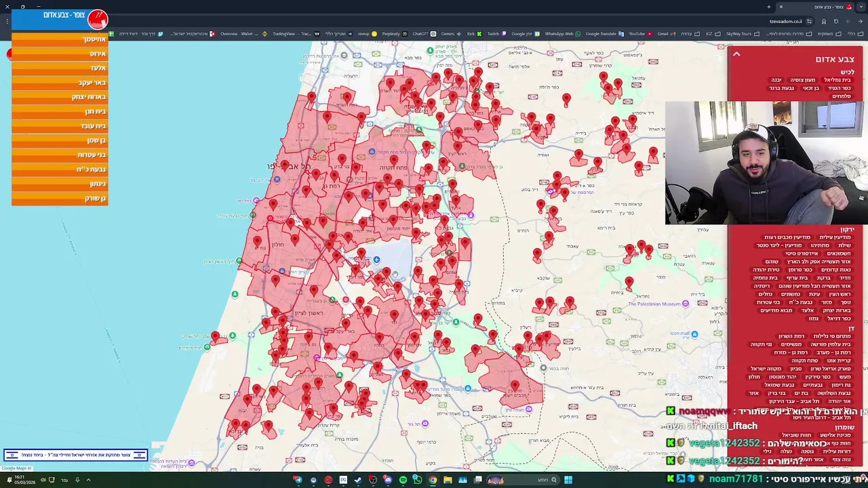The width and height of the screenshot is (868, 488).
Task: Open the Google Translate bookmark
Action: pyautogui.click(x=604, y=34)
